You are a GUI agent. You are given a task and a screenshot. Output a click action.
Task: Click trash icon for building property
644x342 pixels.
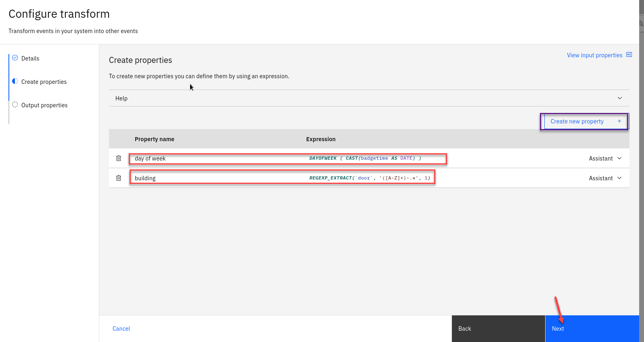119,178
